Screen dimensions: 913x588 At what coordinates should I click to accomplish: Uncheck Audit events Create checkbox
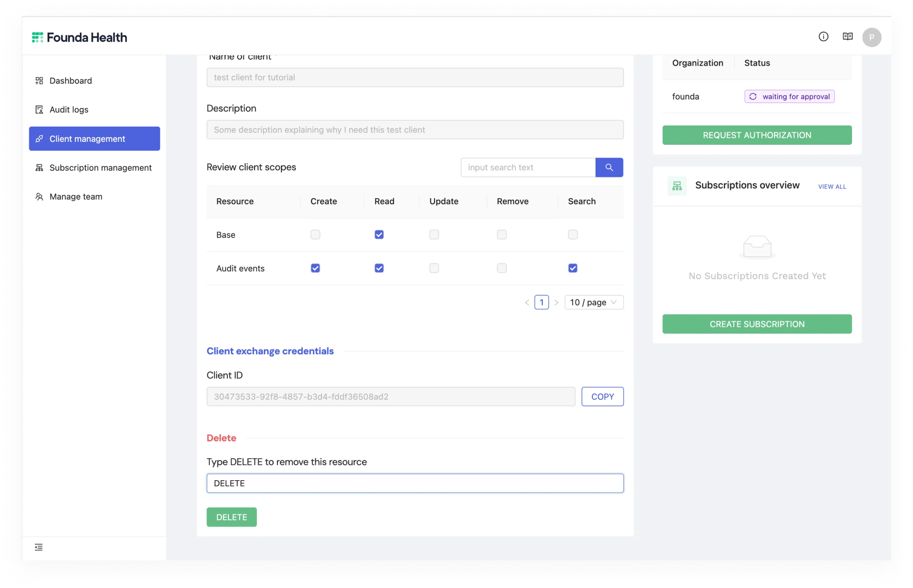[x=315, y=268]
